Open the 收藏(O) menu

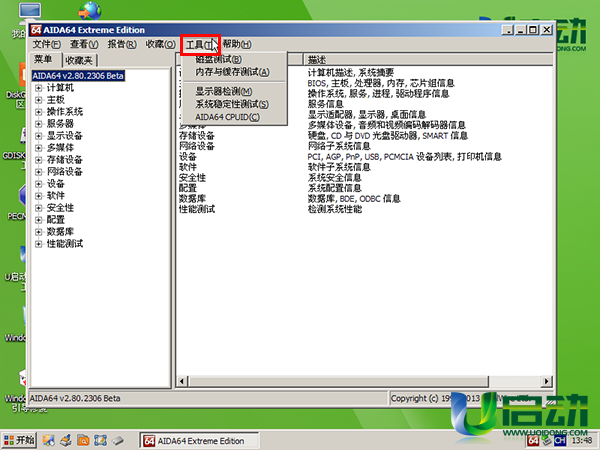tap(160, 44)
